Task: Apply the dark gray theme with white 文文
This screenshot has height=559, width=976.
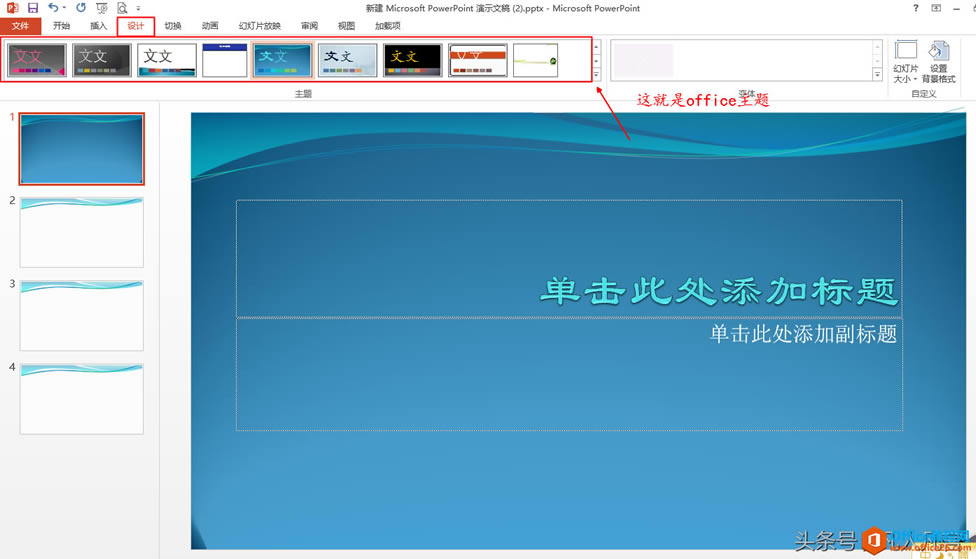Action: [101, 60]
